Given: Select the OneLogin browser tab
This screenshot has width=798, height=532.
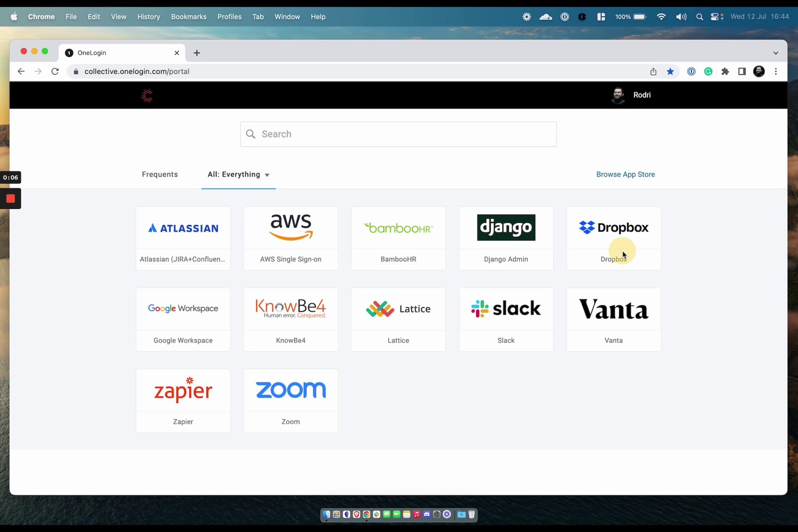Looking at the screenshot, I should 122,53.
